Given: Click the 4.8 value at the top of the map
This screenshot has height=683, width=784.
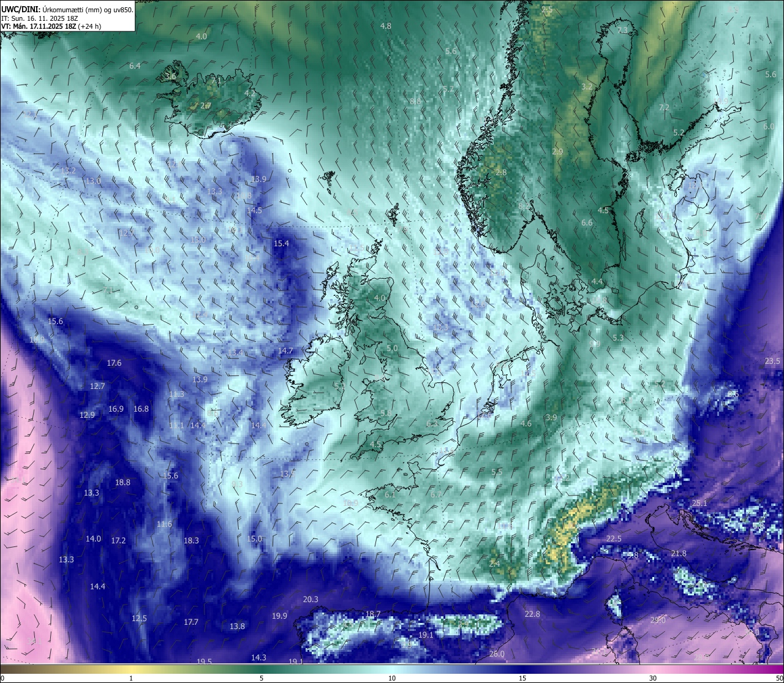Looking at the screenshot, I should pos(386,26).
